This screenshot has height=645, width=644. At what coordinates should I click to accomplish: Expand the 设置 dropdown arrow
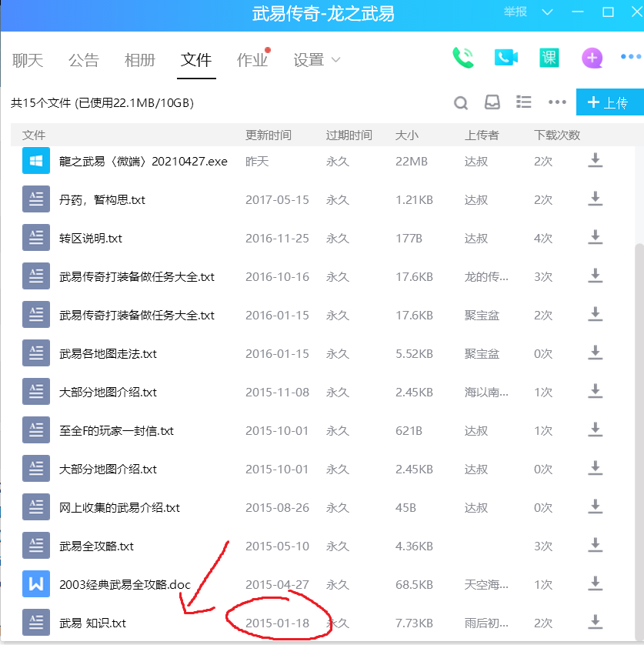pyautogui.click(x=335, y=60)
